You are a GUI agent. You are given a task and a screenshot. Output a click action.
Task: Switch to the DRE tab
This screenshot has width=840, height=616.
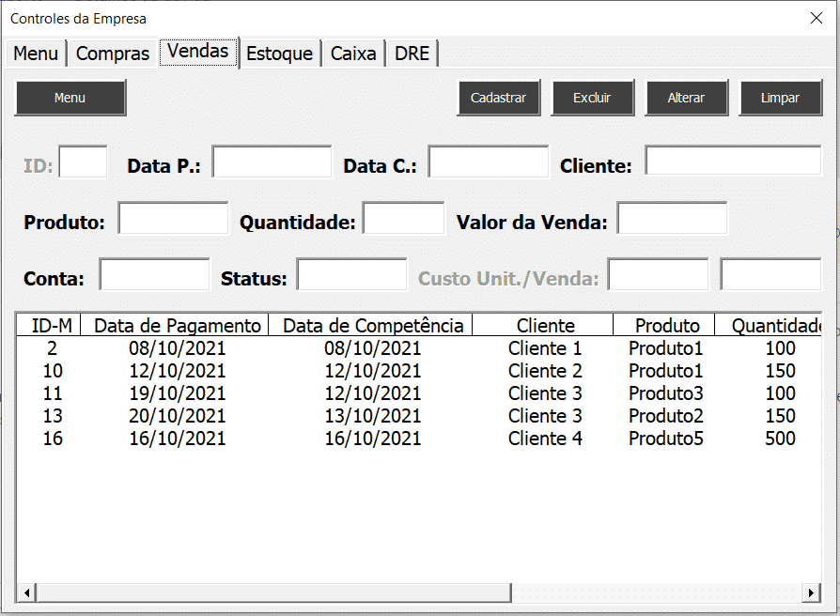point(412,54)
